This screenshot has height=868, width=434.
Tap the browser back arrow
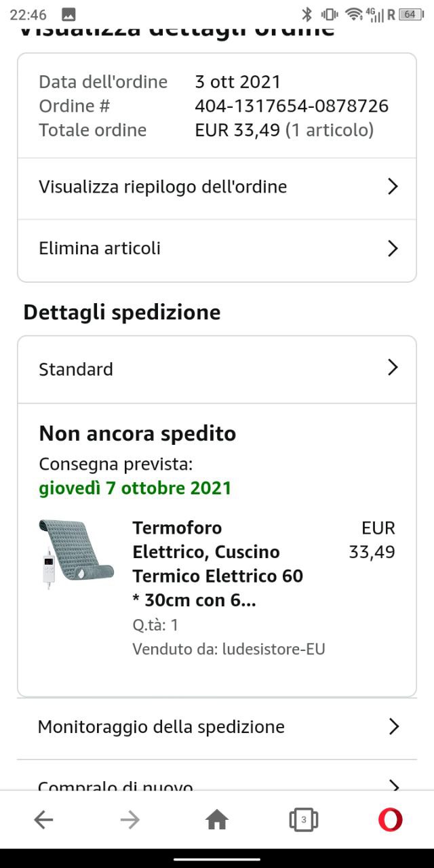click(43, 820)
